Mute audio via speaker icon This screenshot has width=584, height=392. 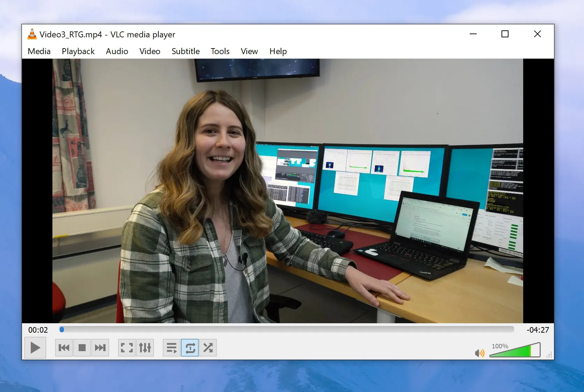(x=480, y=353)
